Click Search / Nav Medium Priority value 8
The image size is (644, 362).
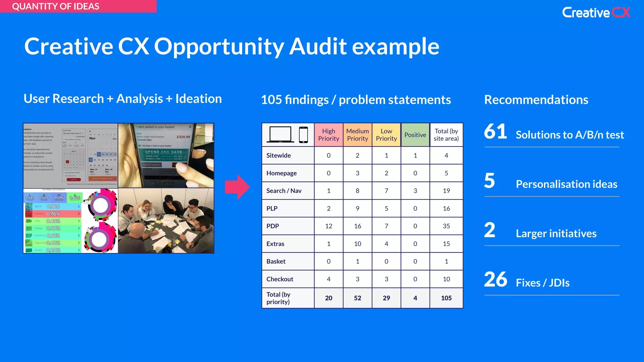(x=358, y=191)
